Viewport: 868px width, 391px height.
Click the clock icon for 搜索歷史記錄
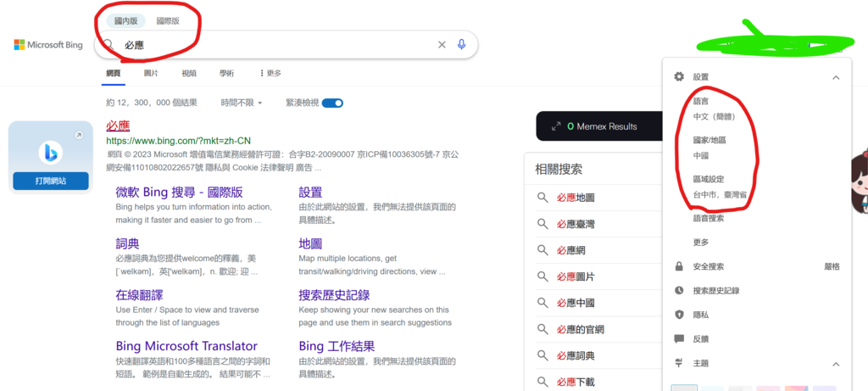[x=679, y=291]
